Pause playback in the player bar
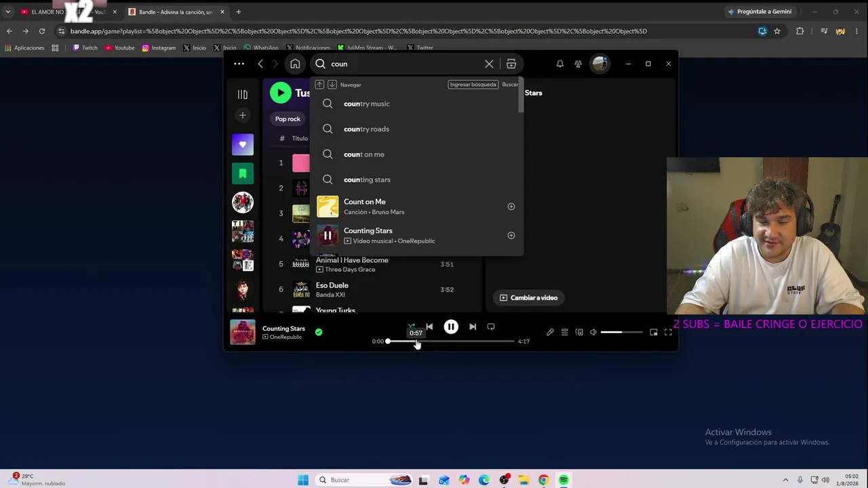 [451, 327]
